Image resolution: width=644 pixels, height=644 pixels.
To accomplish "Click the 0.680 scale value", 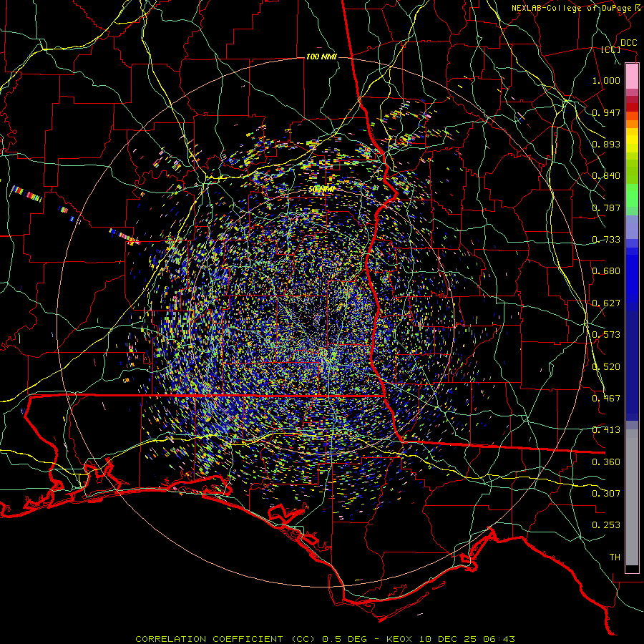I will (606, 271).
